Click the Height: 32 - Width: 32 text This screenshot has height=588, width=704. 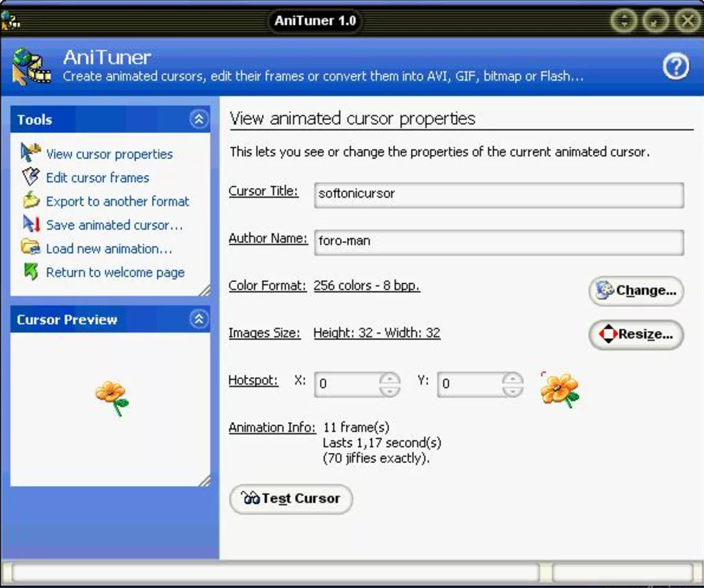pyautogui.click(x=377, y=333)
